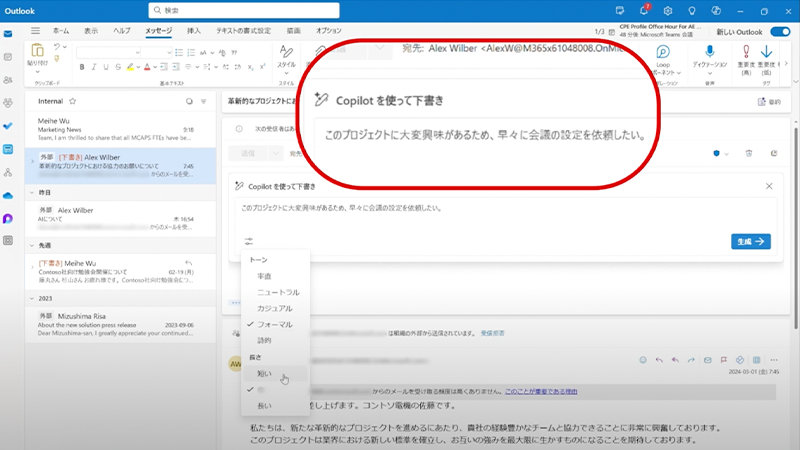Discard the draft with the trash icon
Screen dimensions: 800x450
coord(748,153)
